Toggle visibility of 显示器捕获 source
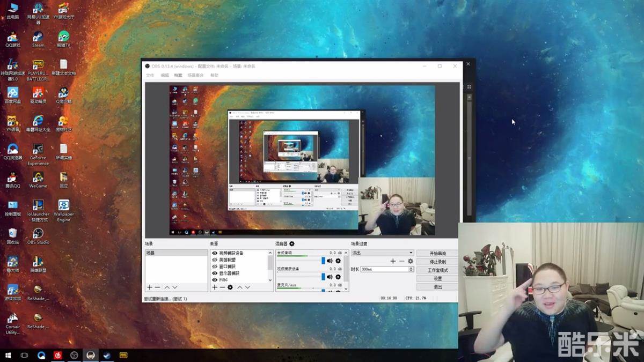 (215, 273)
